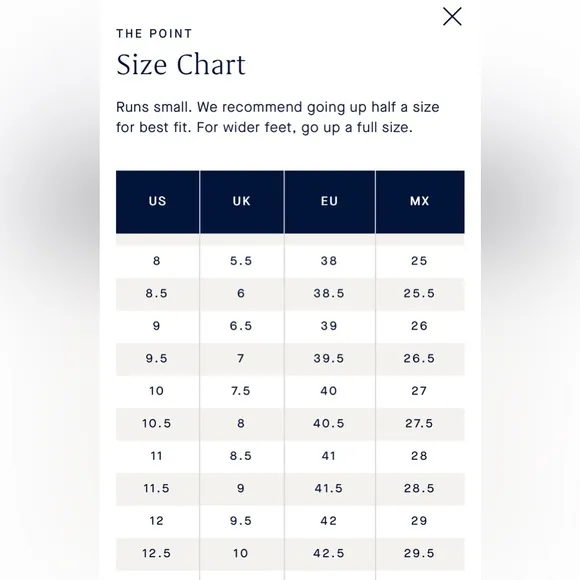
Task: Click the UK size 8.5 cell
Action: tap(242, 456)
